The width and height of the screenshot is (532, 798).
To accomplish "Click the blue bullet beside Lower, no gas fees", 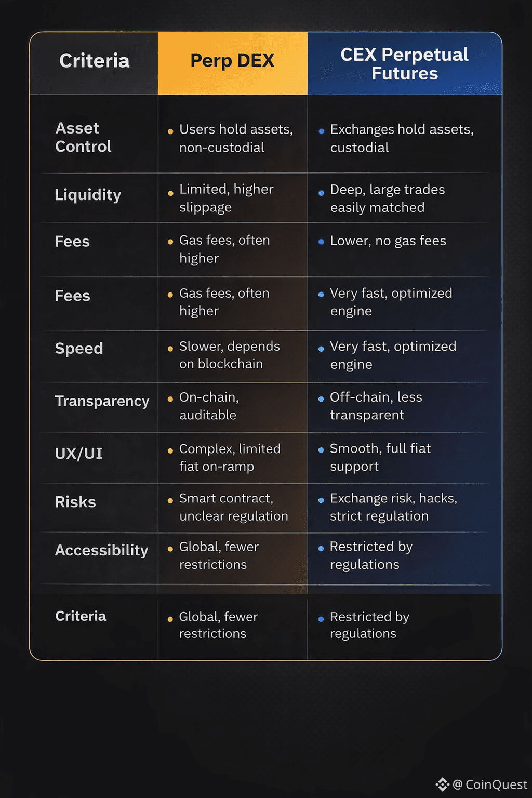I will tap(321, 242).
